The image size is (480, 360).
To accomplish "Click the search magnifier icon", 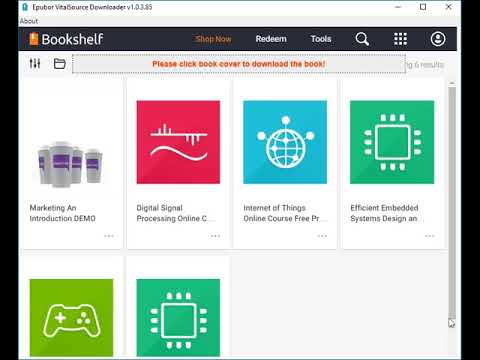I will 362,39.
